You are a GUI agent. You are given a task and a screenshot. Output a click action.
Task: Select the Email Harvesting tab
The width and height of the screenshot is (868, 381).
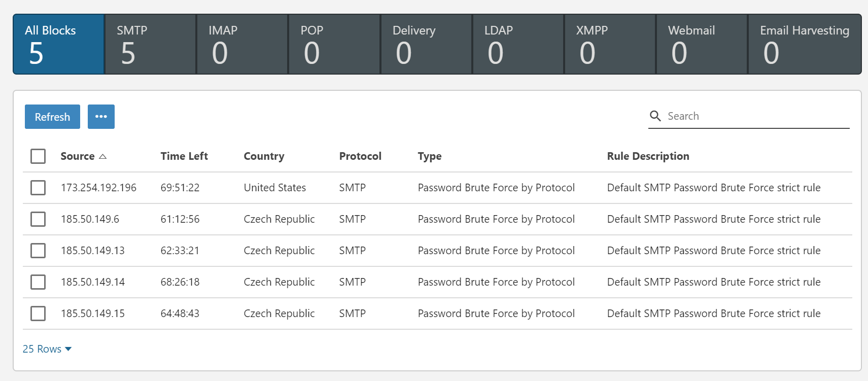805,44
